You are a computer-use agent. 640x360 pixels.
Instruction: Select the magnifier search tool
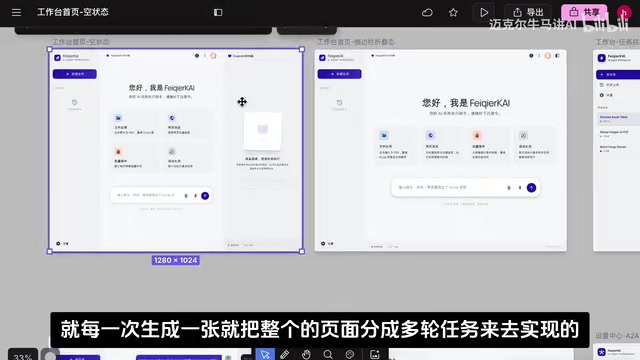pyautogui.click(x=328, y=354)
